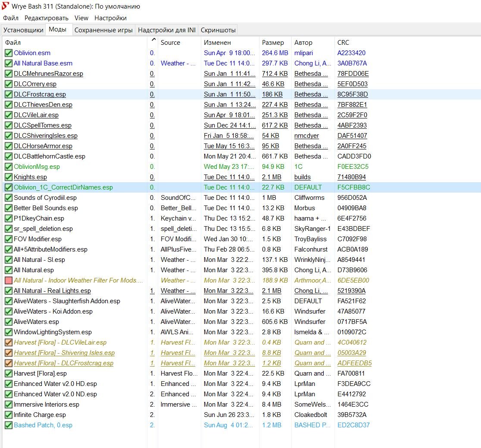Click the CRC value A2233420
Viewport: 481px width, 448px height.
(x=351, y=53)
